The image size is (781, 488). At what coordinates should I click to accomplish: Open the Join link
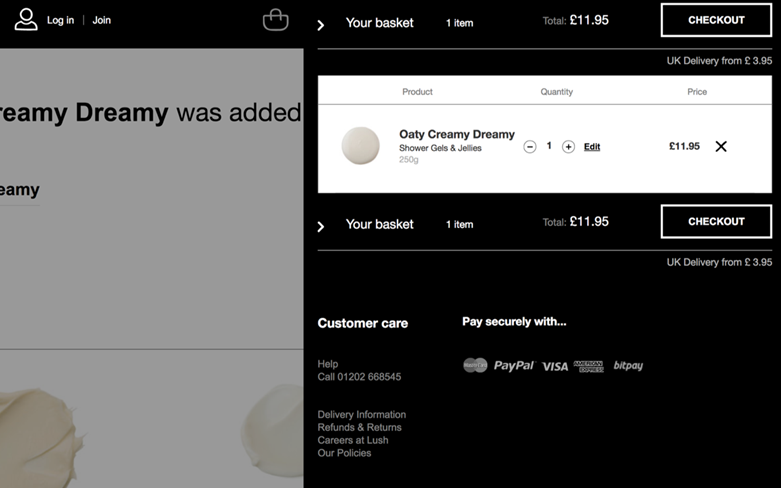(102, 20)
